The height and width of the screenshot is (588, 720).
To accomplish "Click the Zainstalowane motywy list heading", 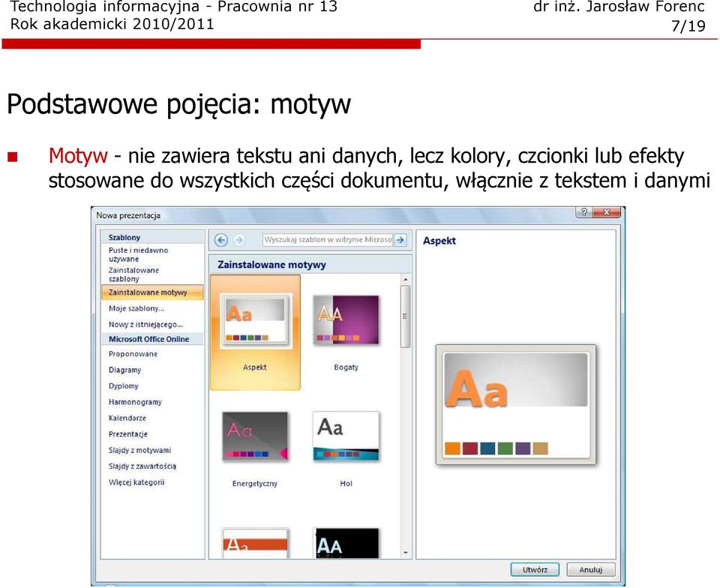I will pos(271,265).
